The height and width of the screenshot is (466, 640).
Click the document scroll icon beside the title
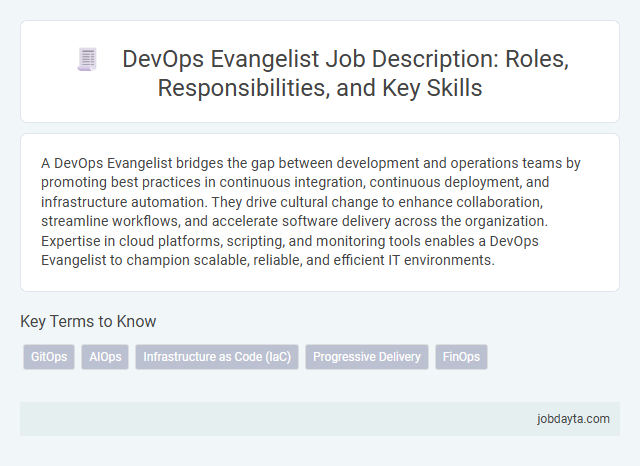[x=87, y=60]
